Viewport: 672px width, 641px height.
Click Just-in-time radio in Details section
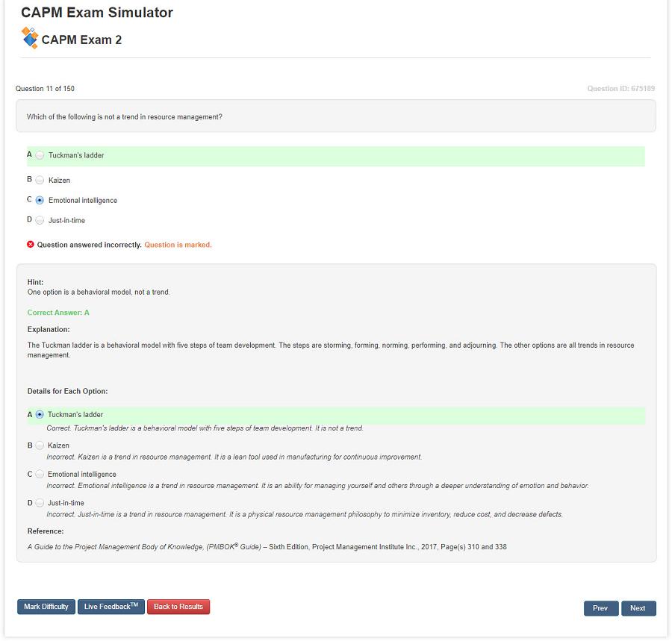[x=40, y=504]
